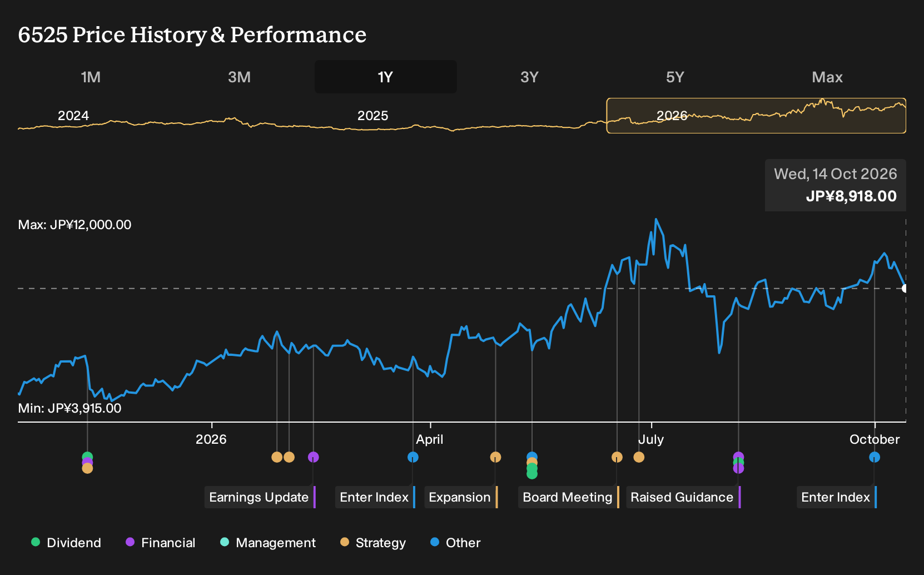Toggle the Financial legend filter

tap(160, 543)
